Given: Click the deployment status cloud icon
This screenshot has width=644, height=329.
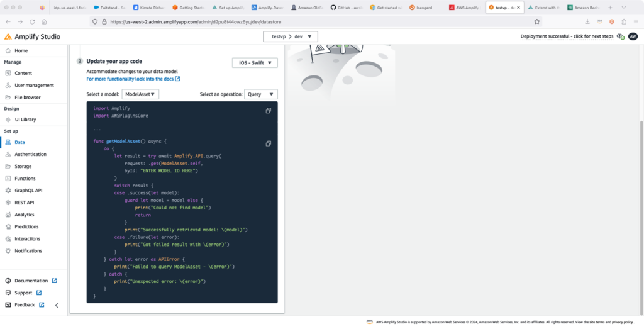Looking at the screenshot, I should 621,36.
